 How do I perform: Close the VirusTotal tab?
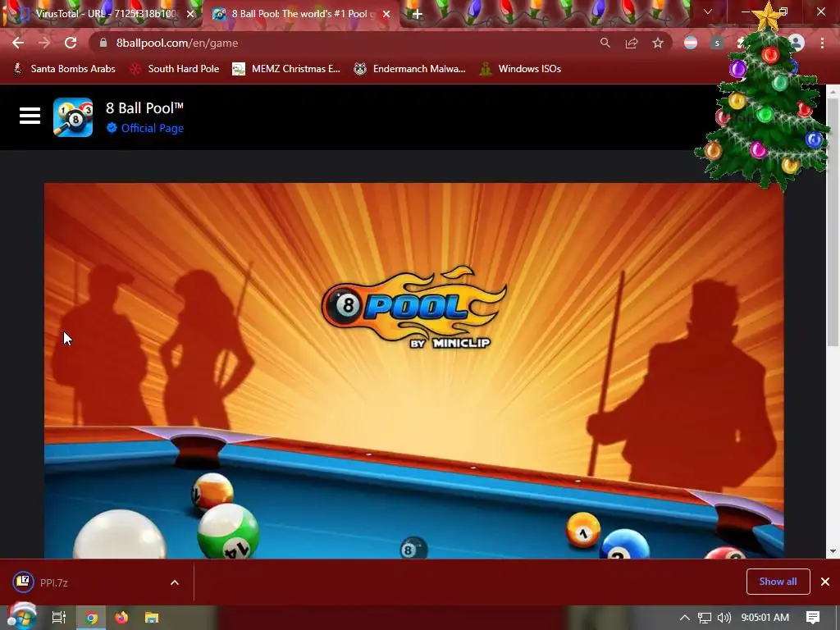[190, 14]
